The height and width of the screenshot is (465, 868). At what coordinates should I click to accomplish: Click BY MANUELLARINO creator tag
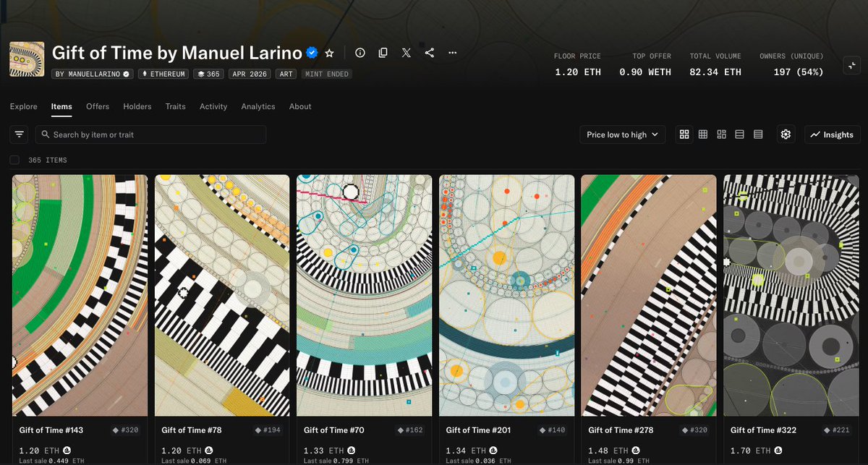point(93,74)
